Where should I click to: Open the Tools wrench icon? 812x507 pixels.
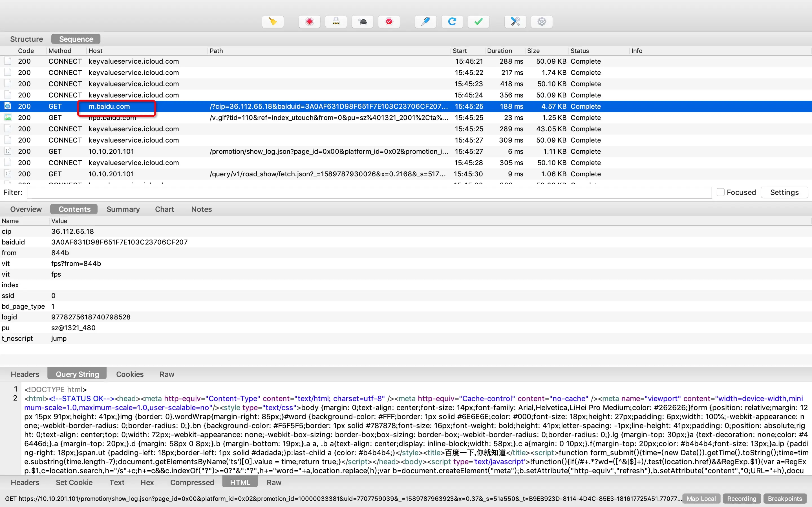(515, 22)
